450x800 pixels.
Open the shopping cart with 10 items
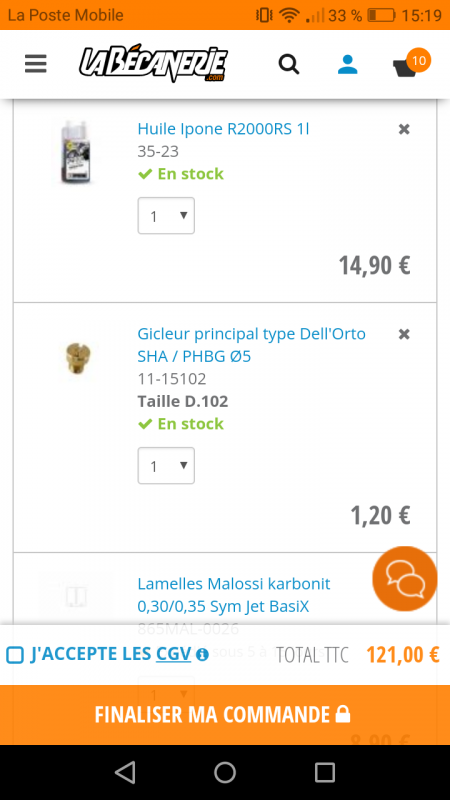point(411,64)
